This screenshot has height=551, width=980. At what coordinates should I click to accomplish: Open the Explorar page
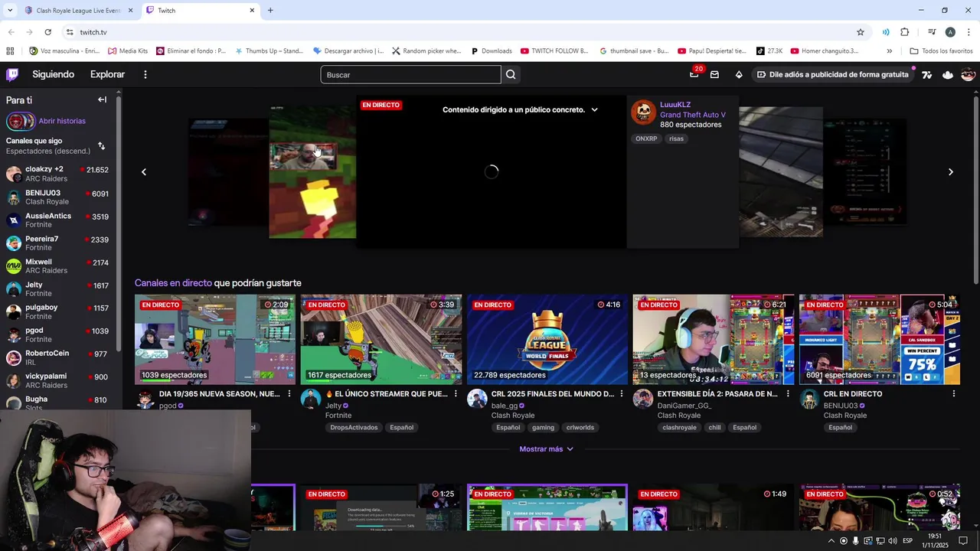pyautogui.click(x=107, y=74)
